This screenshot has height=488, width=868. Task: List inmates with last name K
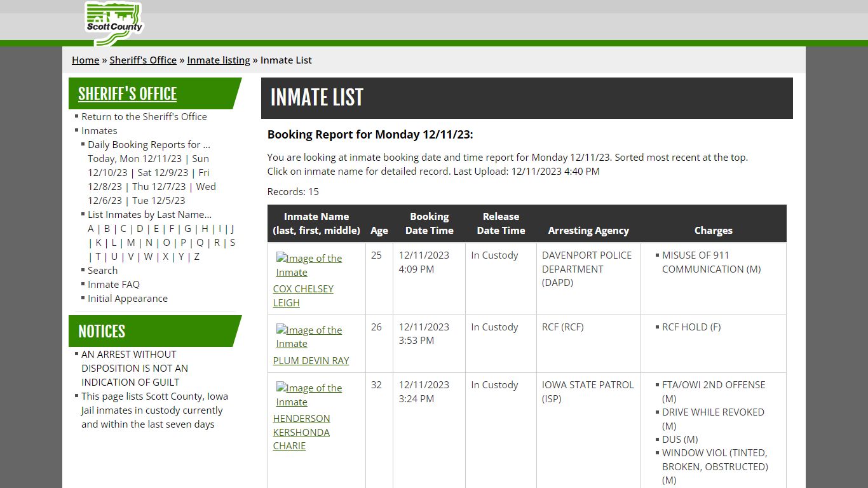click(x=98, y=242)
